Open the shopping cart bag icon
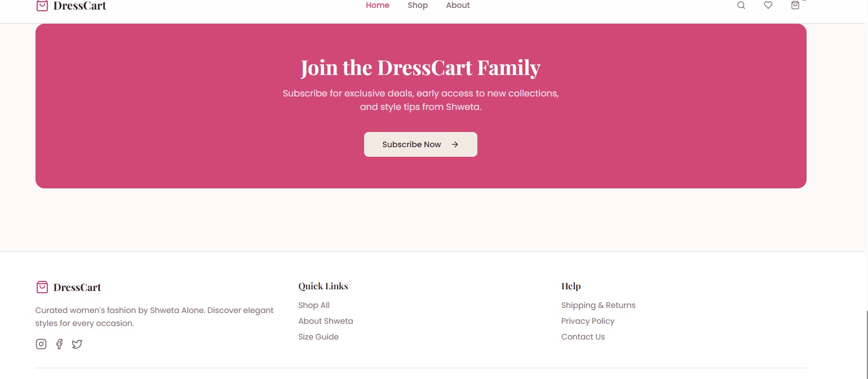The width and height of the screenshot is (868, 379). (795, 6)
